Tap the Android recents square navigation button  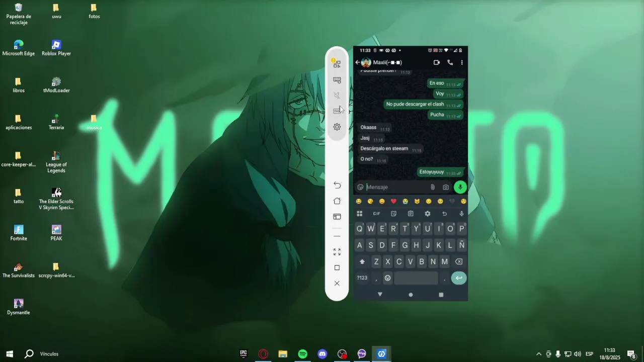(441, 295)
